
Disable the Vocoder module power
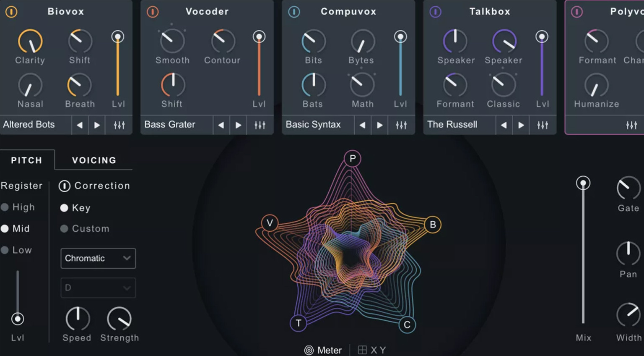tap(153, 12)
